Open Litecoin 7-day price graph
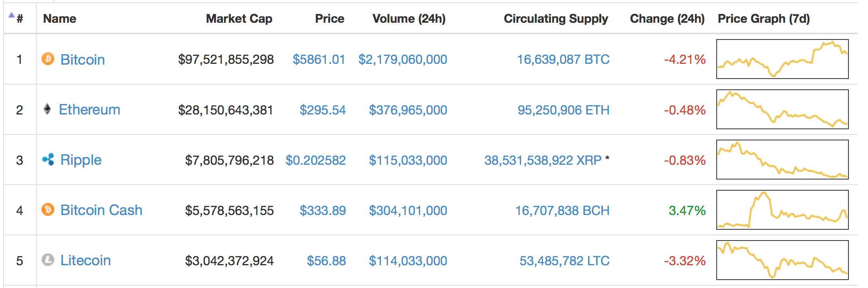Viewport: 868px width, 288px height. [782, 260]
